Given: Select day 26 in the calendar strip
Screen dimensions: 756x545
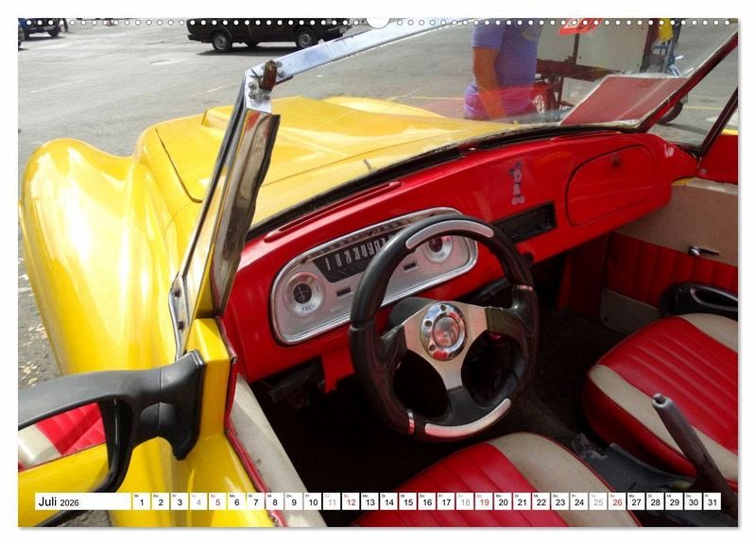Looking at the screenshot, I should point(617,502).
